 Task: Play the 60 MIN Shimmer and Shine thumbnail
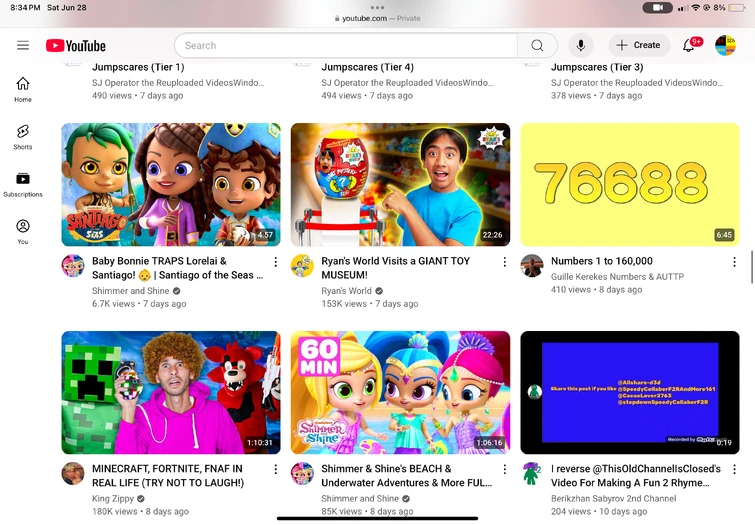pyautogui.click(x=400, y=392)
